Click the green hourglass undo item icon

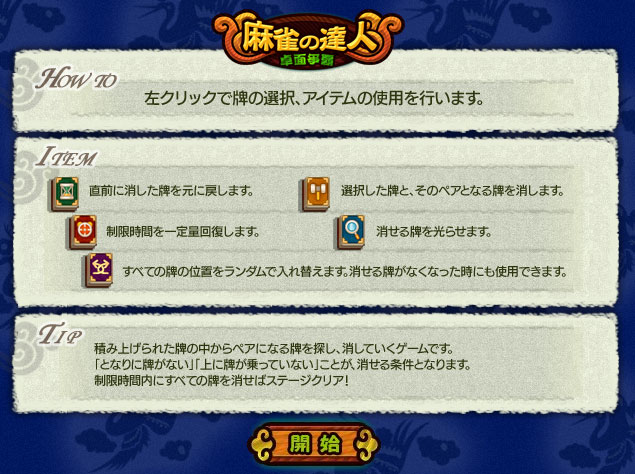65,194
